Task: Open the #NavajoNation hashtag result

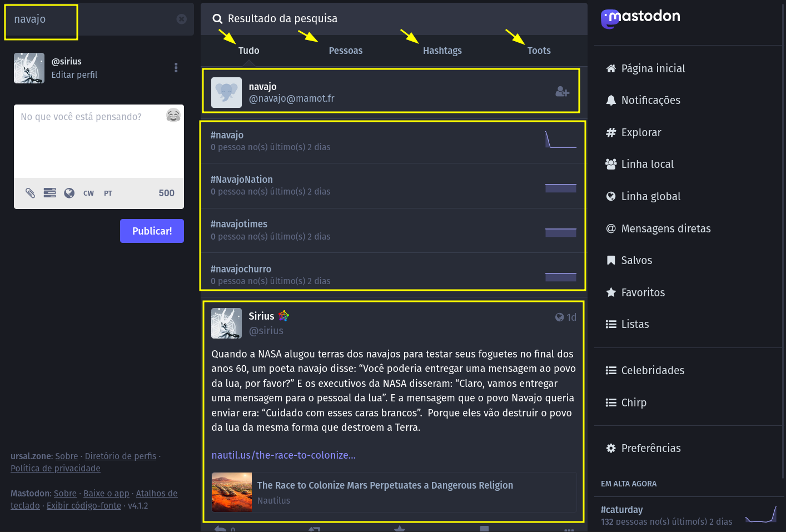Action: [x=242, y=180]
